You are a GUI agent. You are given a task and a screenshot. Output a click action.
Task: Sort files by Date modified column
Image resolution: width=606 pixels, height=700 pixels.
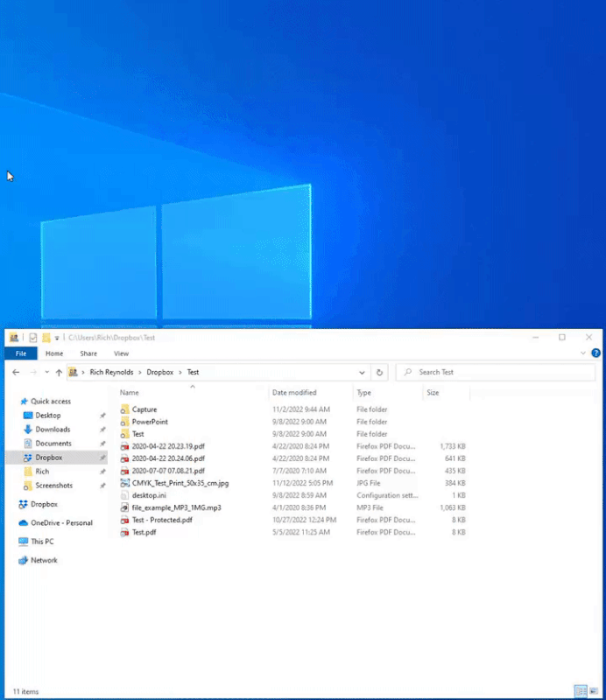point(294,393)
